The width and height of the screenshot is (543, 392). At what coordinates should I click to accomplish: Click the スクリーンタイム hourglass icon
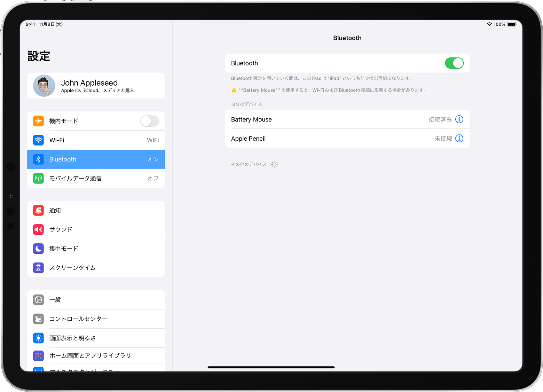pos(38,268)
